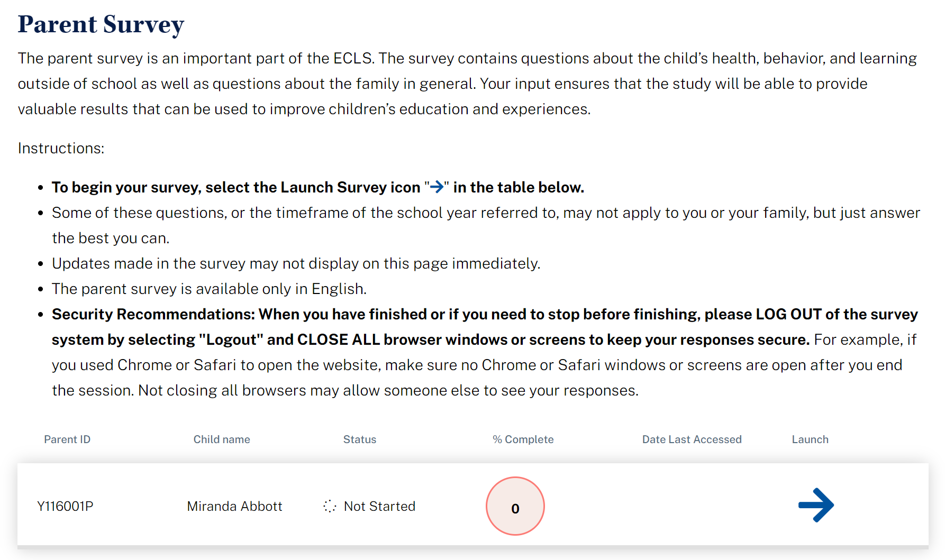This screenshot has height=560, width=945.
Task: Click the child name Miranda Abbott
Action: [x=234, y=506]
